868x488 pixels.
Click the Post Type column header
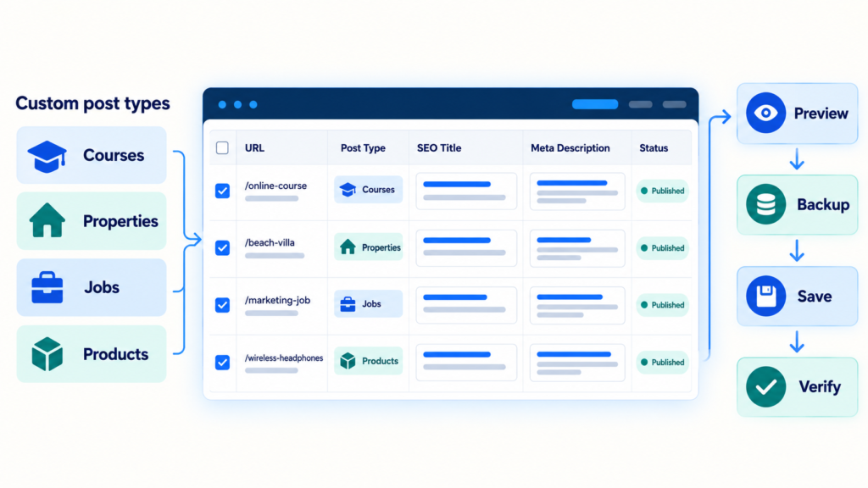363,147
